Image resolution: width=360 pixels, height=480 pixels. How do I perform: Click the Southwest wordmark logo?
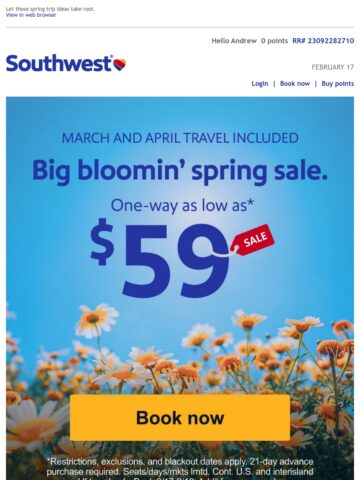[59, 63]
